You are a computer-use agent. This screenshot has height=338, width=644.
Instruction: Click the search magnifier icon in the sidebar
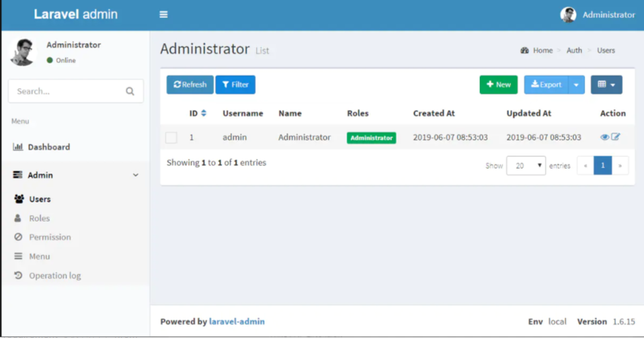(130, 91)
